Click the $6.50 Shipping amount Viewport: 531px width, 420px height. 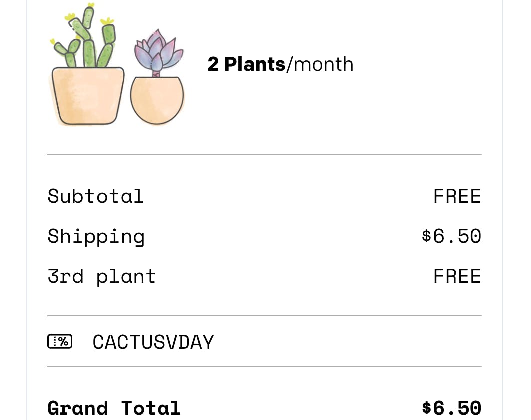pos(451,236)
